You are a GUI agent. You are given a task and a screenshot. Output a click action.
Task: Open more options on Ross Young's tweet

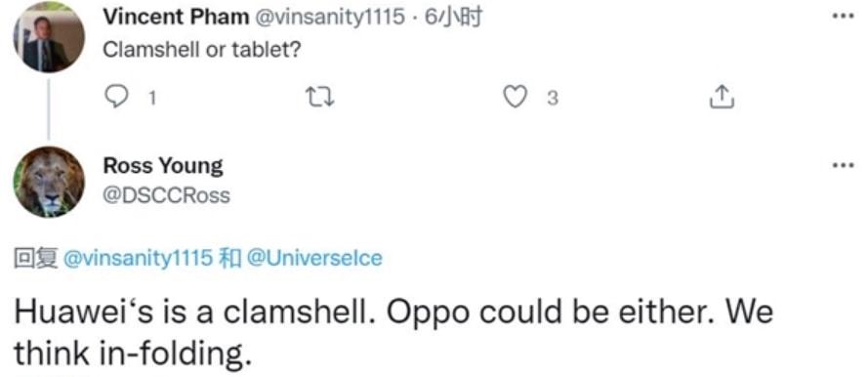pos(843,164)
